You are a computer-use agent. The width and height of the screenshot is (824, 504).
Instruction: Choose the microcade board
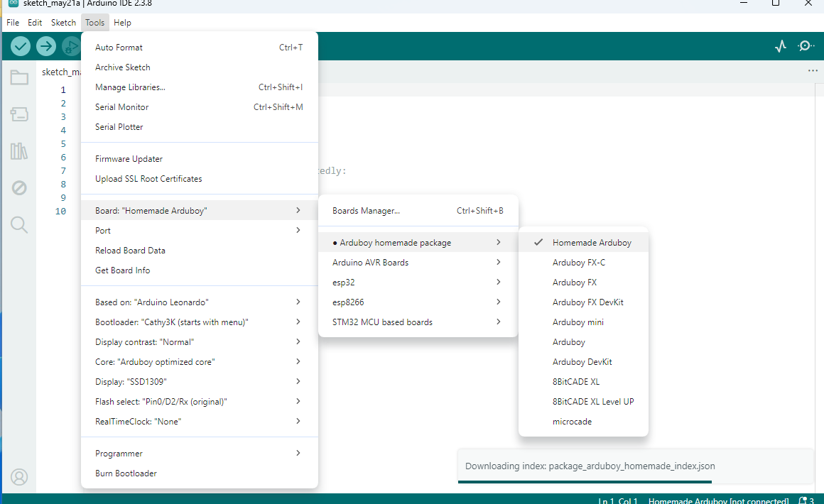click(x=583, y=422)
